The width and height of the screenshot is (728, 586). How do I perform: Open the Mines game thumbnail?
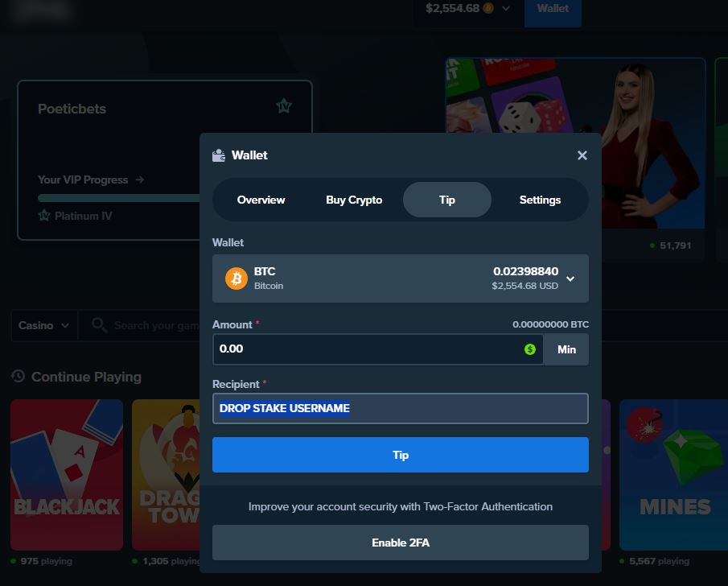point(673,474)
